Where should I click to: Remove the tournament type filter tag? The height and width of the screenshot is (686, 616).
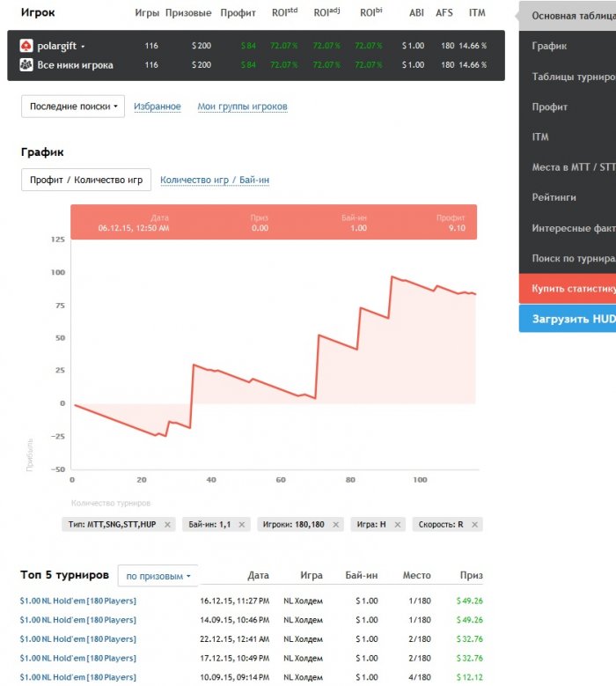tap(167, 525)
